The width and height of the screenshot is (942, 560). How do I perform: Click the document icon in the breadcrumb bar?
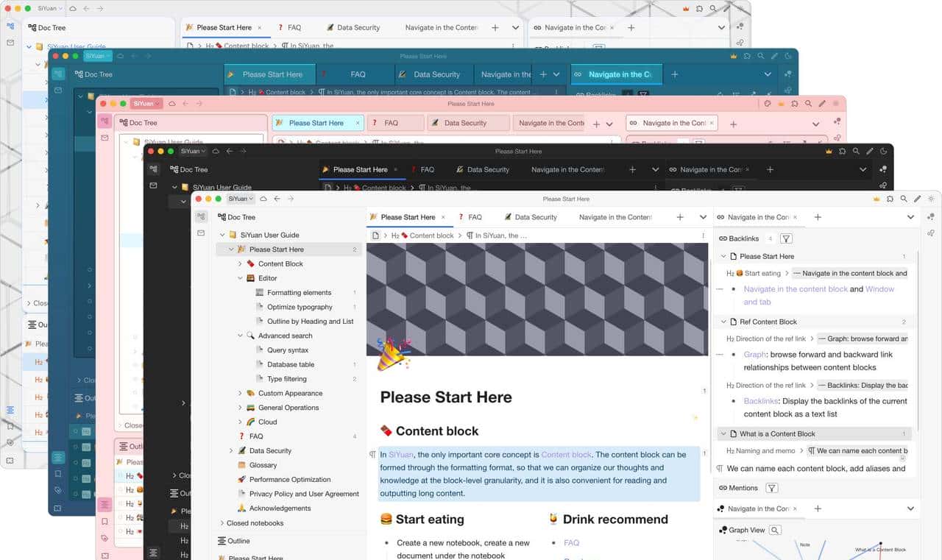[375, 235]
